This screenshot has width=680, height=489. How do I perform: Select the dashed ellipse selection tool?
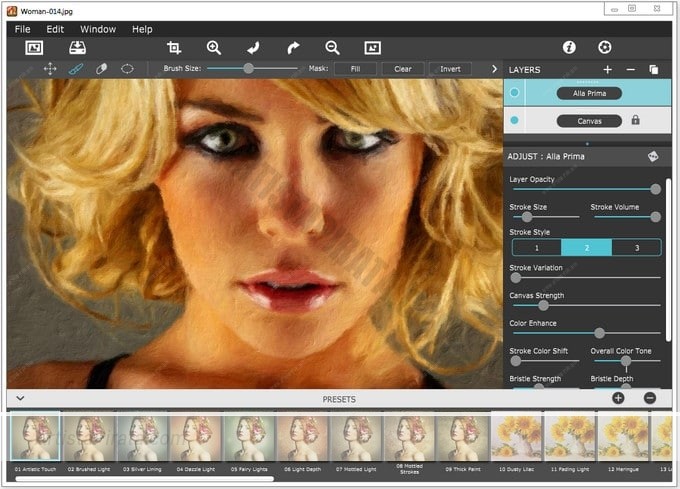tap(127, 68)
